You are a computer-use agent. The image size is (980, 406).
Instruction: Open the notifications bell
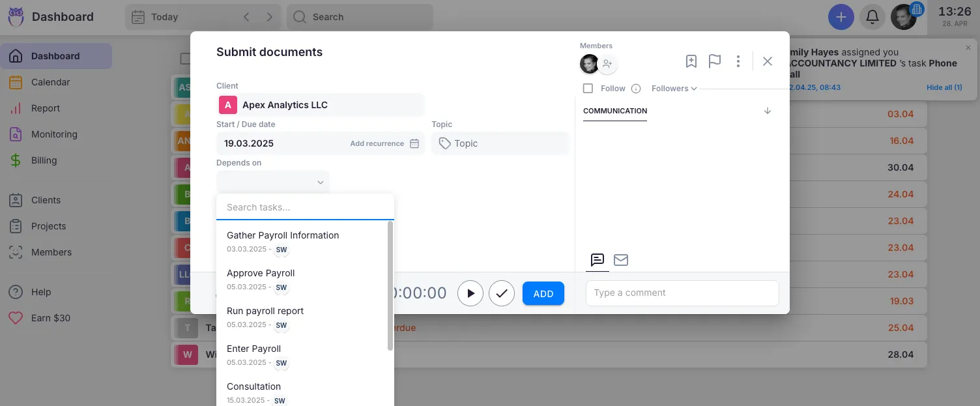[x=872, y=17]
